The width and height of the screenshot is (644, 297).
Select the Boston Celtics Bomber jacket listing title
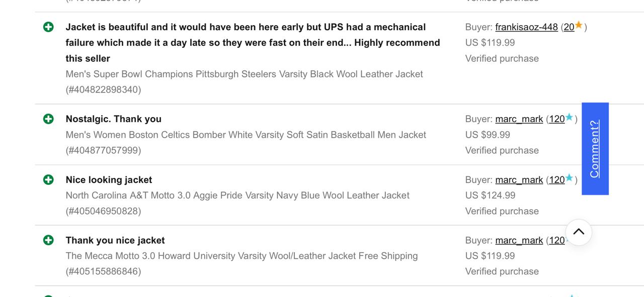click(246, 134)
